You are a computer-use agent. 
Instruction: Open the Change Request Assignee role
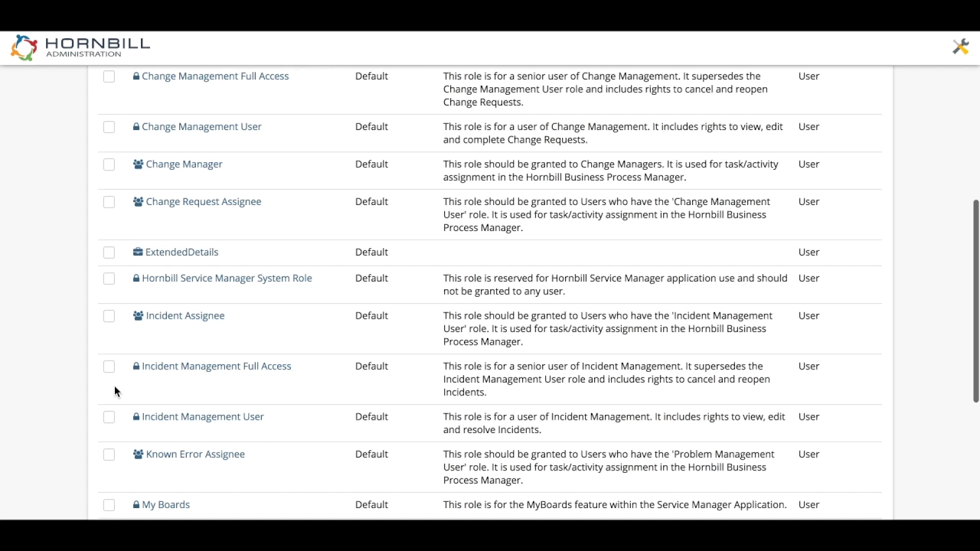click(x=204, y=202)
